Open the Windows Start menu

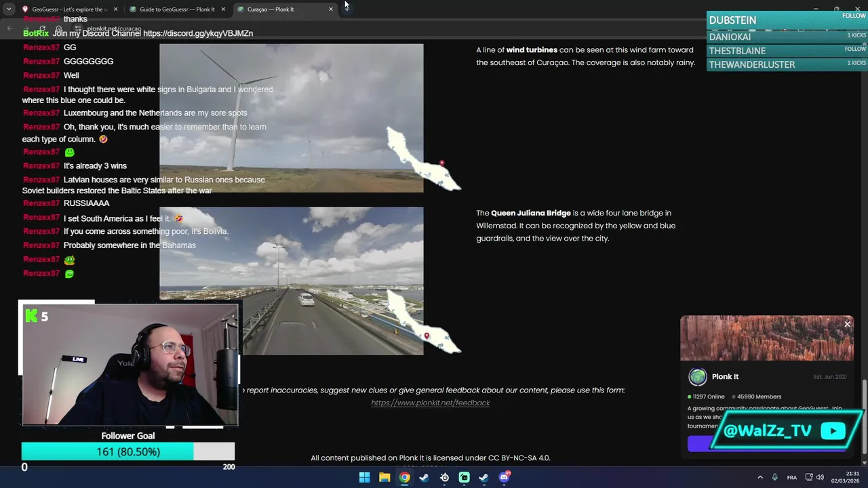[x=364, y=477]
